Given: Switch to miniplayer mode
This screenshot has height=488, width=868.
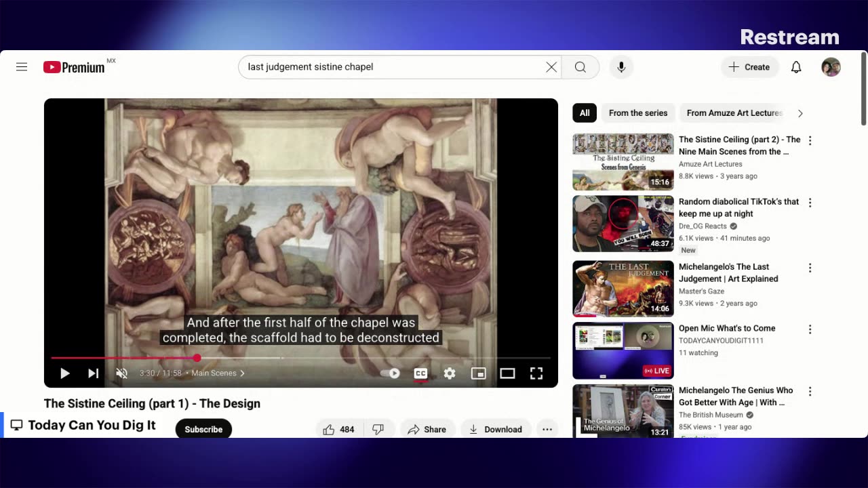Looking at the screenshot, I should point(479,373).
